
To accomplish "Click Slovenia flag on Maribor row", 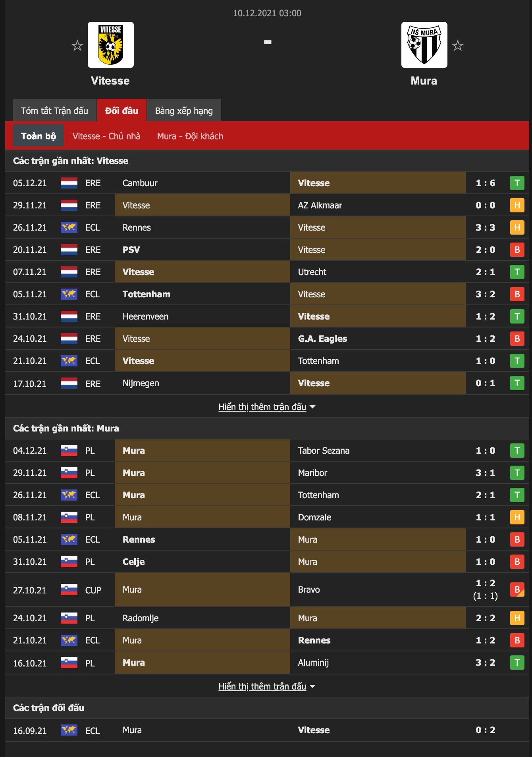I will 69,473.
